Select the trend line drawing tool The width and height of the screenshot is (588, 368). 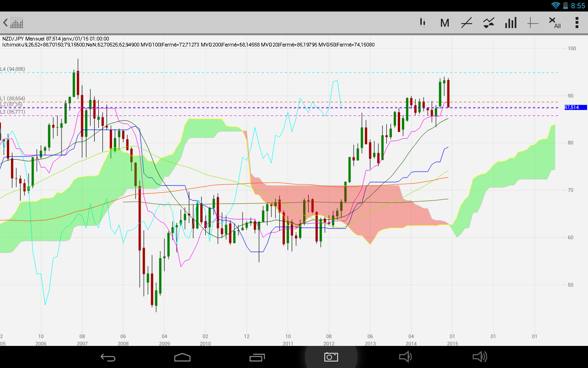click(x=467, y=23)
